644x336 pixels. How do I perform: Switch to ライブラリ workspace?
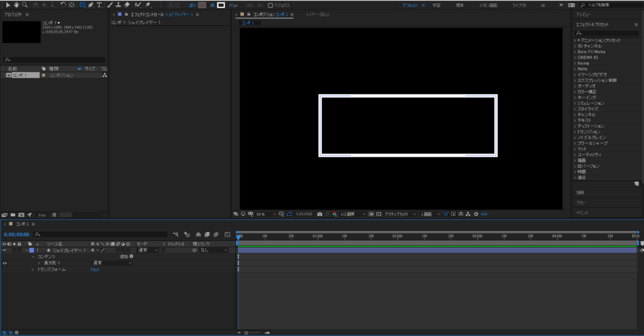pos(519,5)
